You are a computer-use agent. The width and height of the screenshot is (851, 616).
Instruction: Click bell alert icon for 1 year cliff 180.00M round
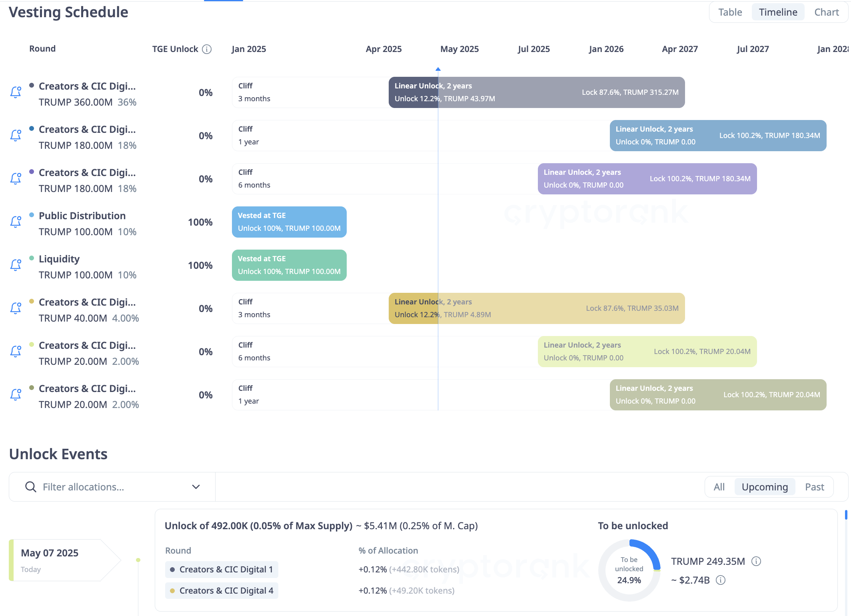point(16,136)
